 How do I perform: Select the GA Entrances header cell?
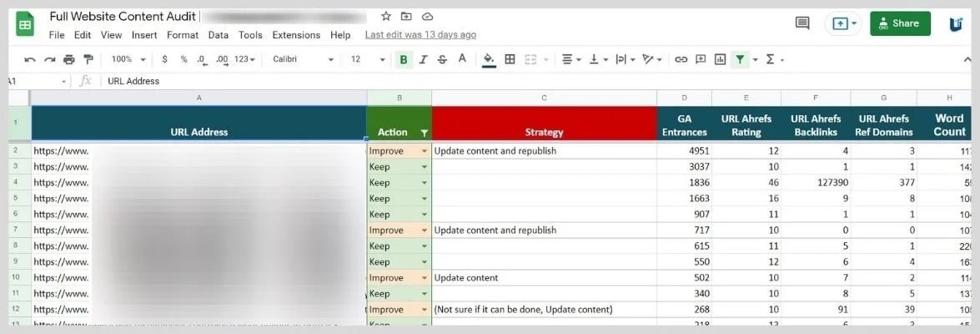685,124
